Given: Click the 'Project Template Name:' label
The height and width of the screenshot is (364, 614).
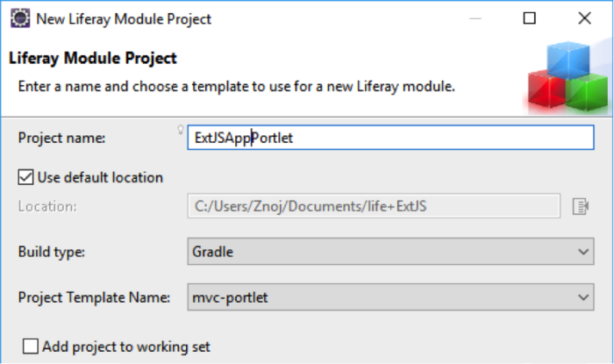Looking at the screenshot, I should (x=94, y=297).
